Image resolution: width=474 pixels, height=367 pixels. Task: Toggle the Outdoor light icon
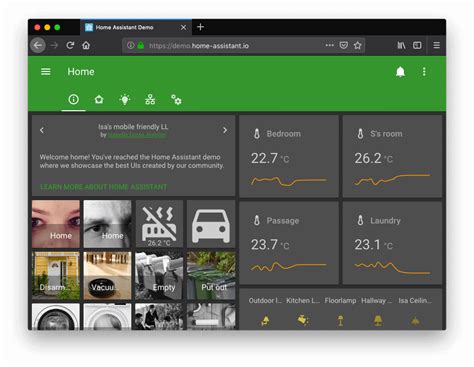tap(265, 321)
